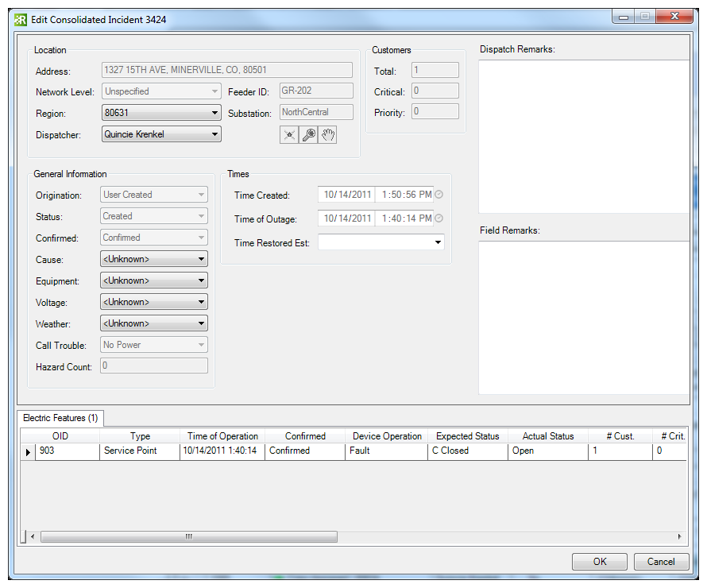Click the Total customers field

[x=435, y=70]
